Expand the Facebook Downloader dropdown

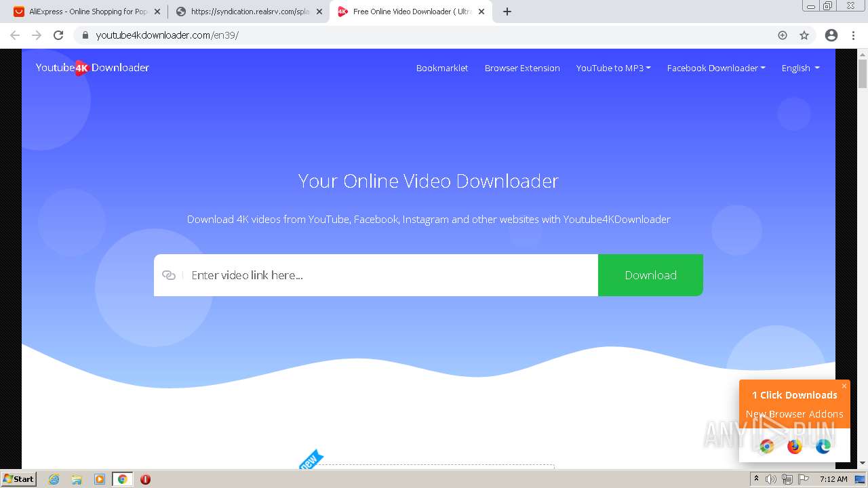pyautogui.click(x=716, y=68)
